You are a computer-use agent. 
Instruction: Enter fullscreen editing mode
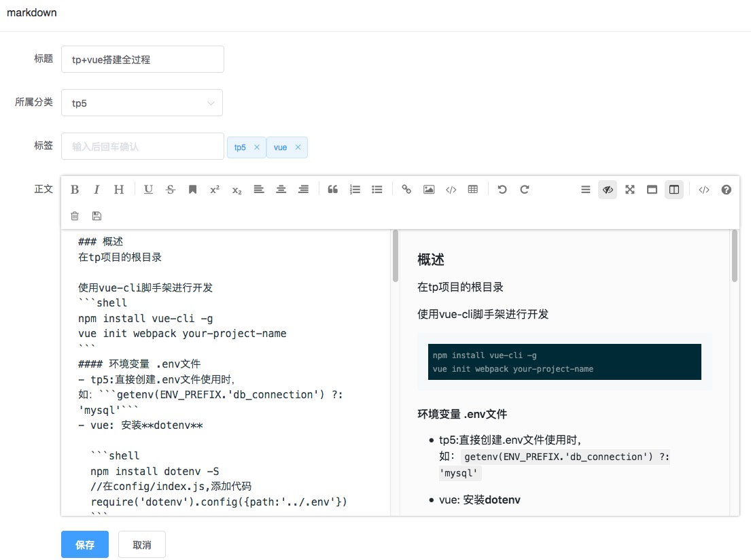pos(630,190)
